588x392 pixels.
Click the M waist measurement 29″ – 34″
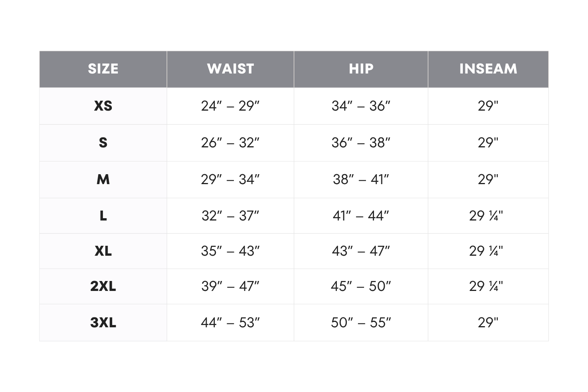(230, 180)
